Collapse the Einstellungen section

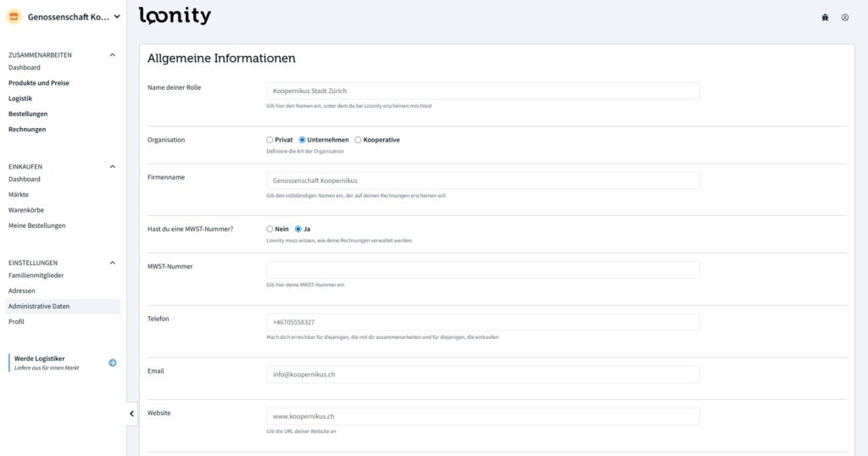(113, 263)
